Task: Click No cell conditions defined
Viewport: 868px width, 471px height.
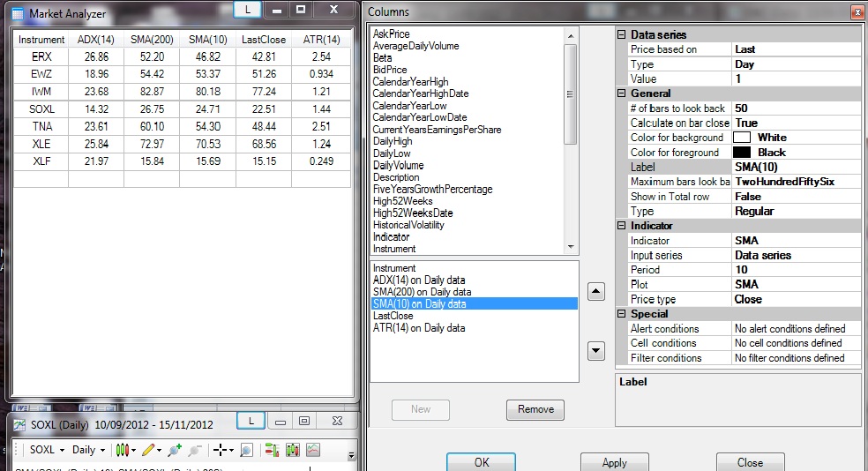Action: 796,343
